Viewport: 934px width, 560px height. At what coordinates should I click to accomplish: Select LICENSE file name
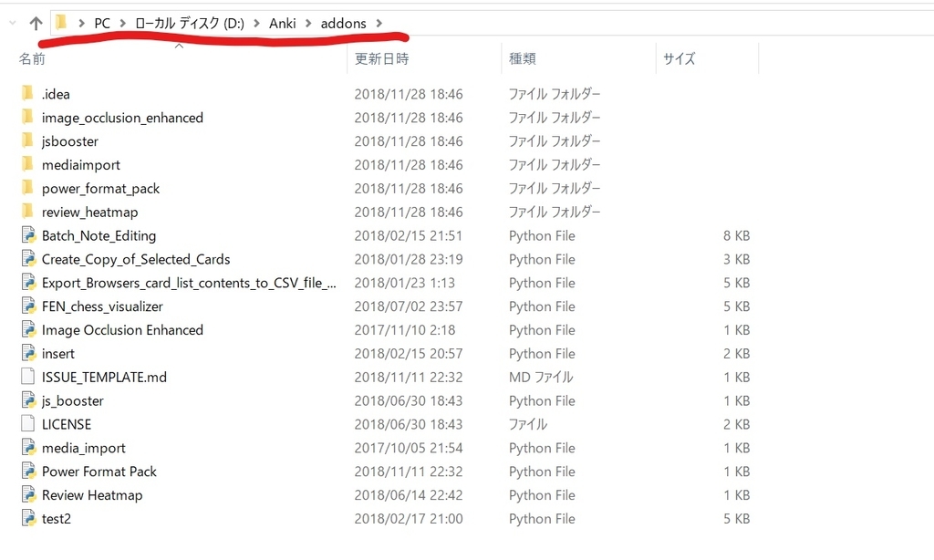(66, 424)
